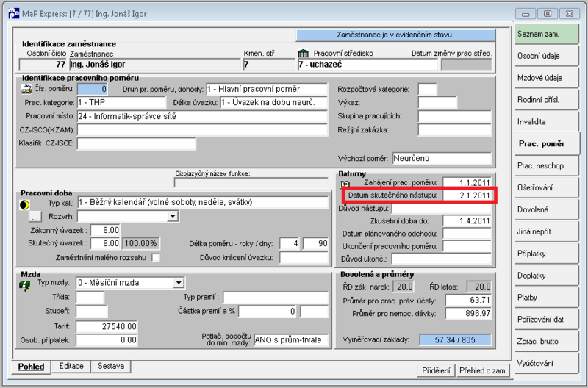This screenshot has width=588, height=388.
Task: Show the Příplatky section
Action: (x=546, y=254)
